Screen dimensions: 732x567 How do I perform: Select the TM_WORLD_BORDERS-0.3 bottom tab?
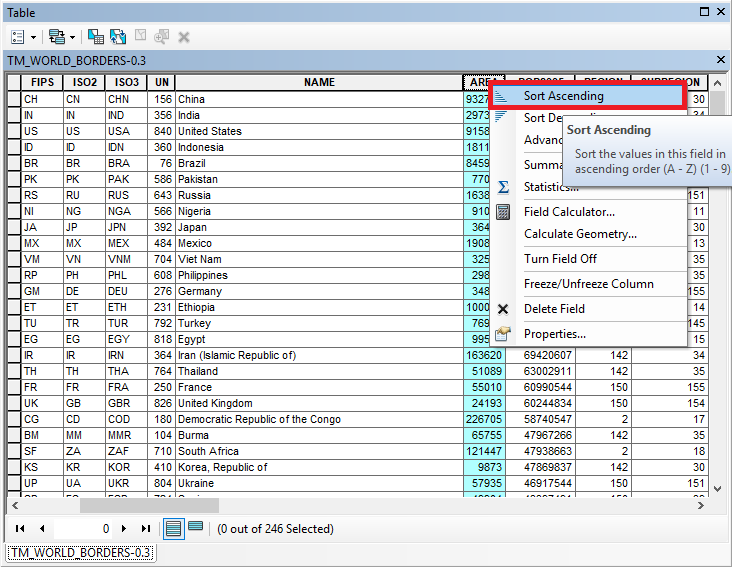pyautogui.click(x=80, y=552)
